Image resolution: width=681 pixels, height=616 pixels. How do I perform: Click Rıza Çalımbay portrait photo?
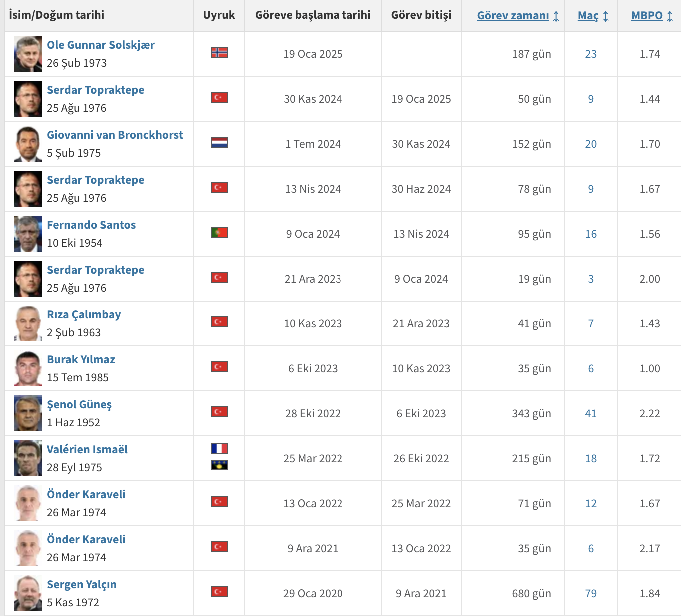click(28, 323)
